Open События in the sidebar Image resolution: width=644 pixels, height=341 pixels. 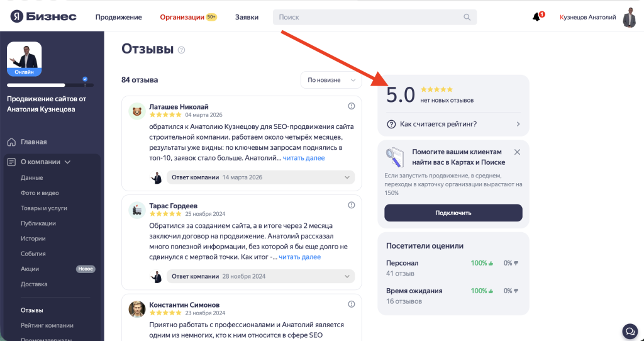click(33, 254)
